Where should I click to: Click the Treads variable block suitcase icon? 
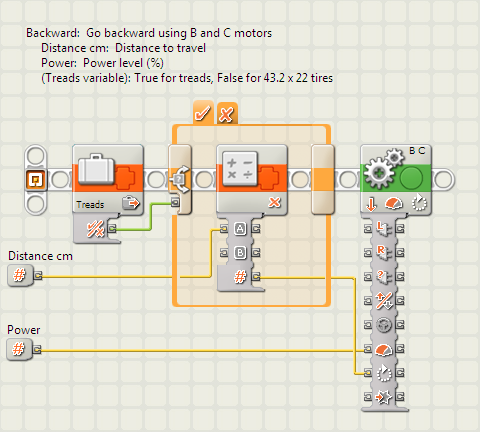point(96,169)
